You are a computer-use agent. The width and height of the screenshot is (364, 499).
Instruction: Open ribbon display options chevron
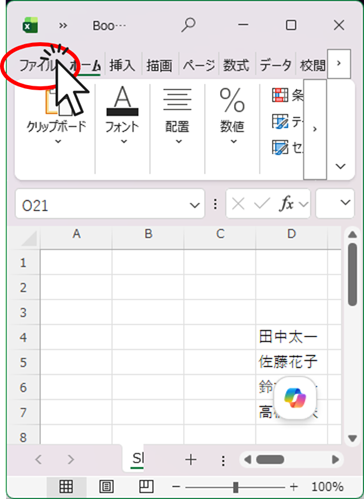click(340, 166)
